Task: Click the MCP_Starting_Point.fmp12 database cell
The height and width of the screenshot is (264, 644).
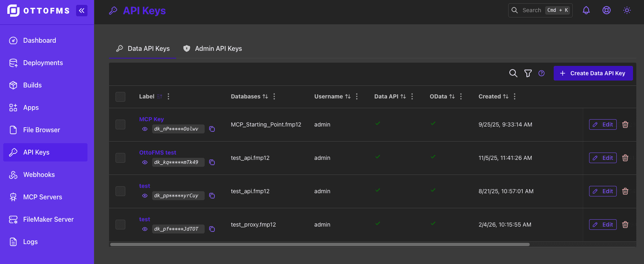Action: tap(266, 124)
